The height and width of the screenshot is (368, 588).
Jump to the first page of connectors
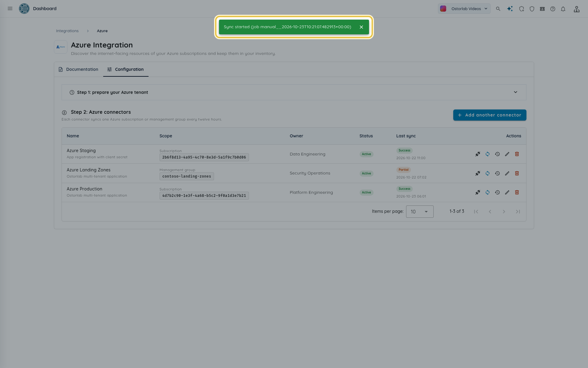[x=476, y=212]
